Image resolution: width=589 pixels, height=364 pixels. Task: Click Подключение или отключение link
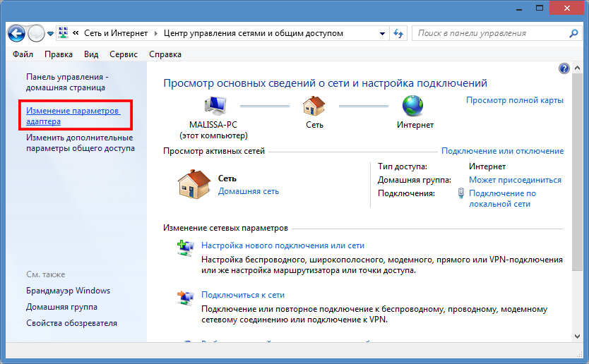click(502, 151)
